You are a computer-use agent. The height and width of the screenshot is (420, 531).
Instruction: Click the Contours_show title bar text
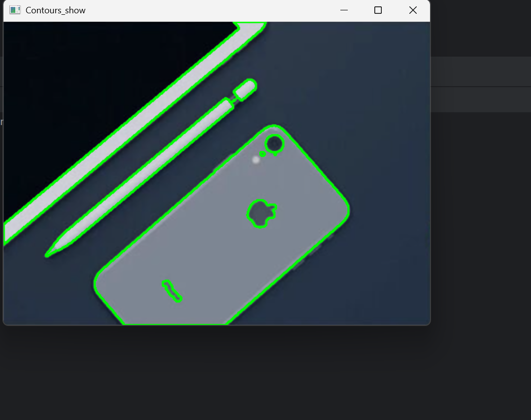(55, 10)
